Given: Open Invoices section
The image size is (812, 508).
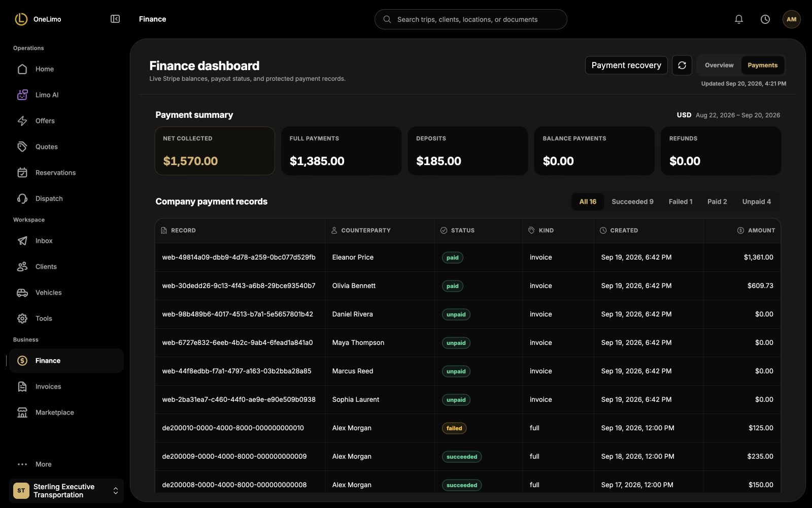Looking at the screenshot, I should tap(66, 387).
